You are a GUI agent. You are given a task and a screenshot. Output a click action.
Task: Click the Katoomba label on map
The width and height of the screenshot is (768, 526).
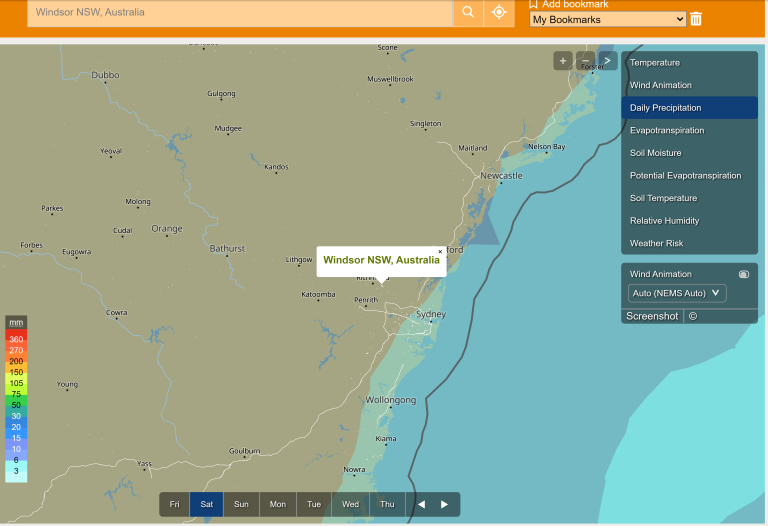[x=318, y=294]
